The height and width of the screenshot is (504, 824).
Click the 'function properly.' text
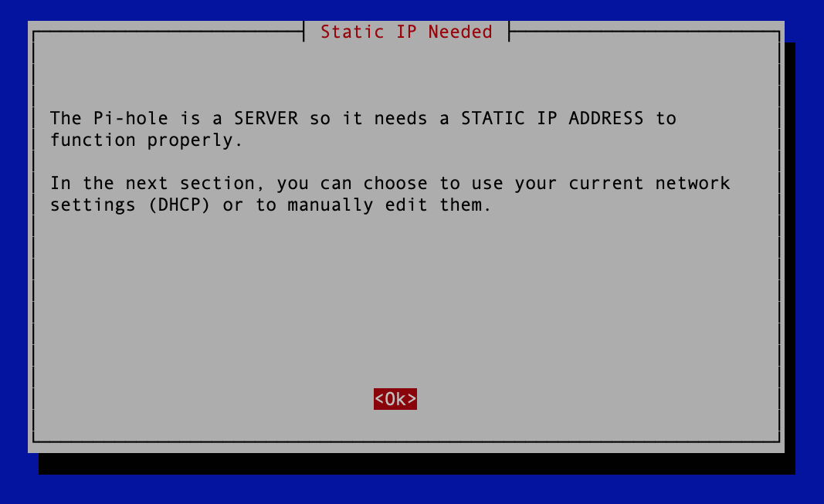coord(146,140)
